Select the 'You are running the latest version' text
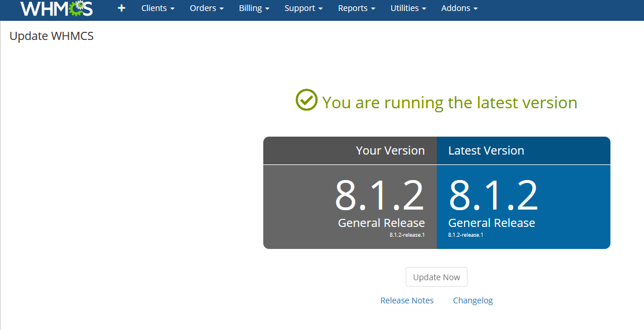644x330 pixels. 450,102
